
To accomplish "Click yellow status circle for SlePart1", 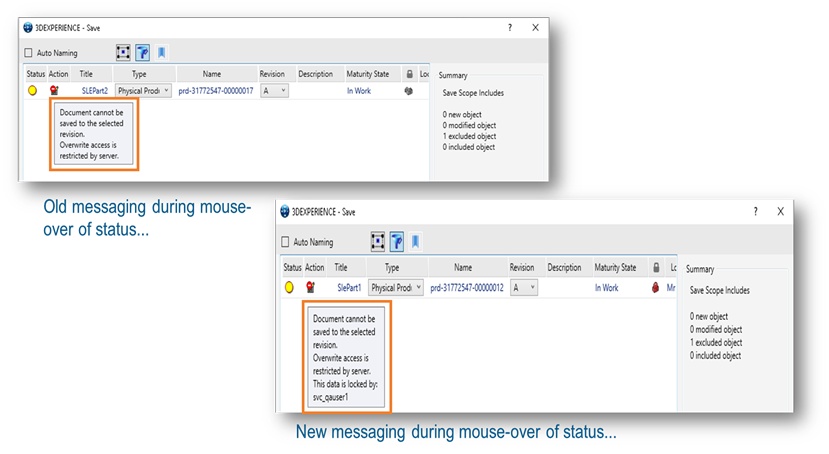I will [x=289, y=288].
